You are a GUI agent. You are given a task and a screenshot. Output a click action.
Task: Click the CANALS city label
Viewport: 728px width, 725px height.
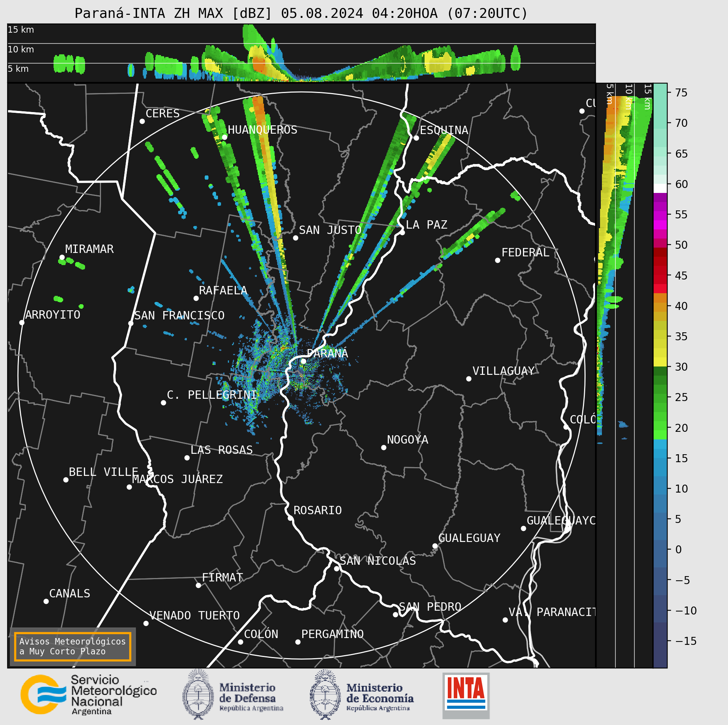[x=70, y=594]
